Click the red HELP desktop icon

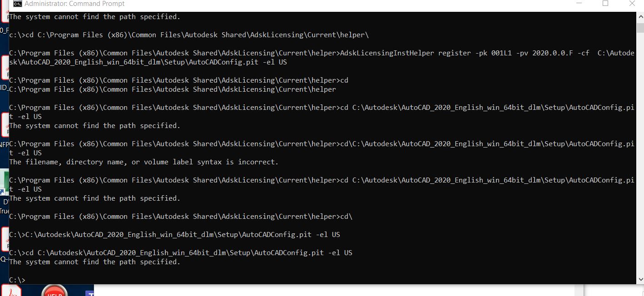coord(54,291)
